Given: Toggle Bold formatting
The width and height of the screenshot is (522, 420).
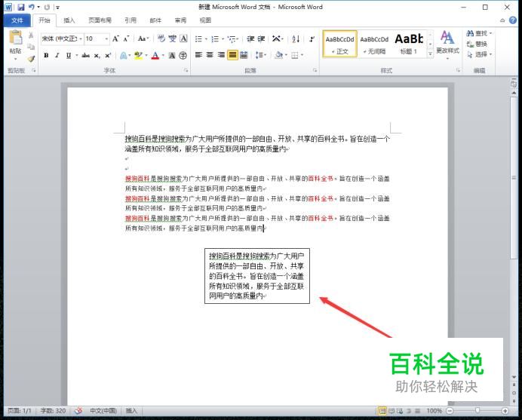Looking at the screenshot, I should tap(46, 55).
